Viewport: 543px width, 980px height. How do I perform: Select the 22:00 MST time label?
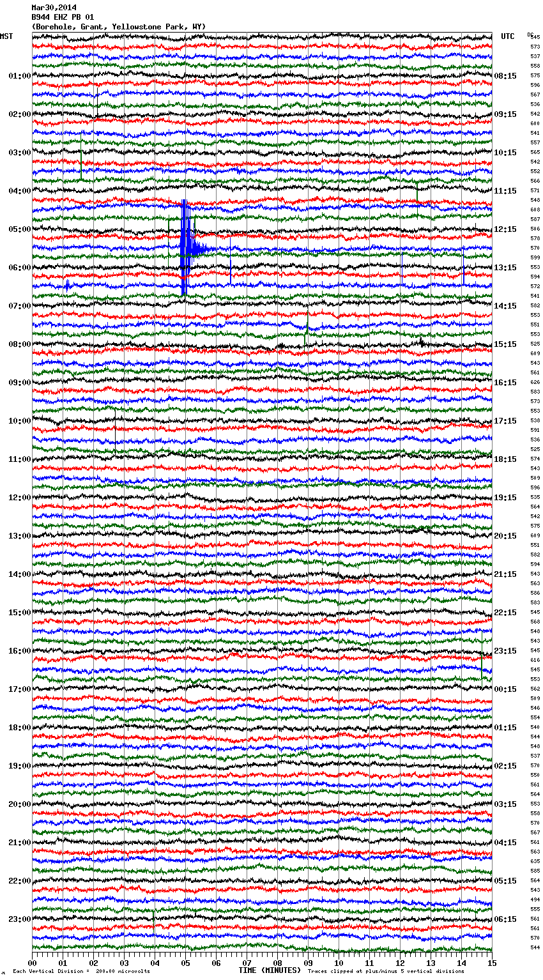[20, 881]
